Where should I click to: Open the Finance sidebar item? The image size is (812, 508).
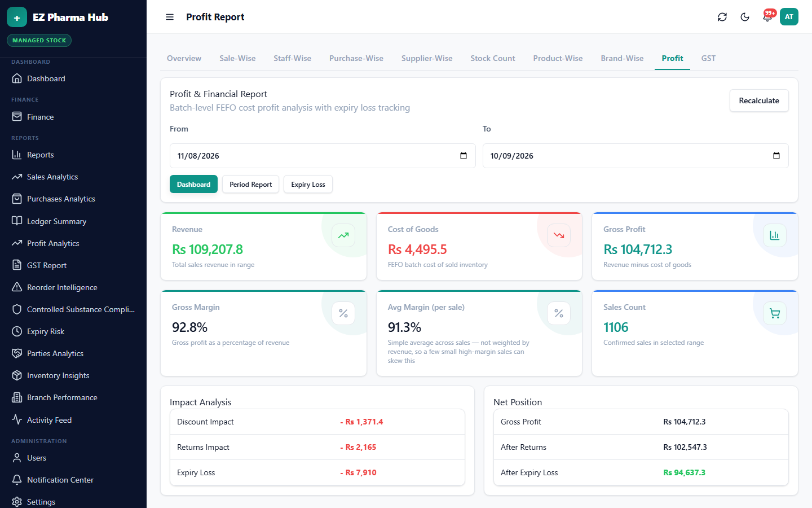point(73,117)
